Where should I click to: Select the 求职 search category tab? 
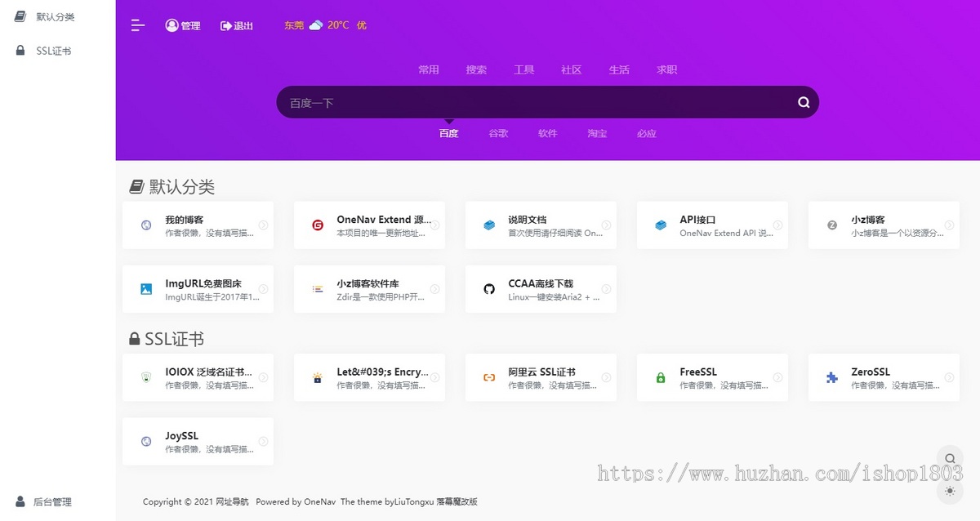pyautogui.click(x=667, y=70)
